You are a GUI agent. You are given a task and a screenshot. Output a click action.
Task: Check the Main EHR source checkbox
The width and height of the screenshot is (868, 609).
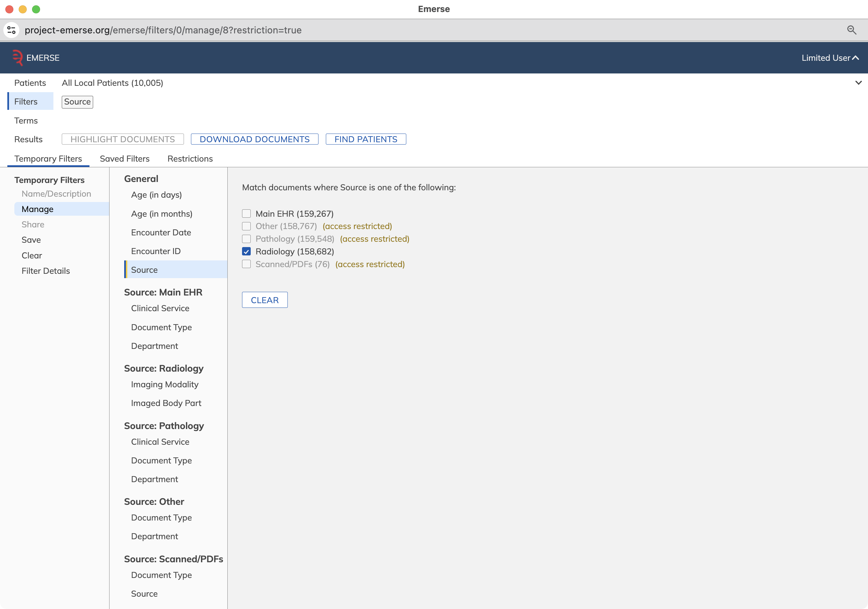point(246,214)
